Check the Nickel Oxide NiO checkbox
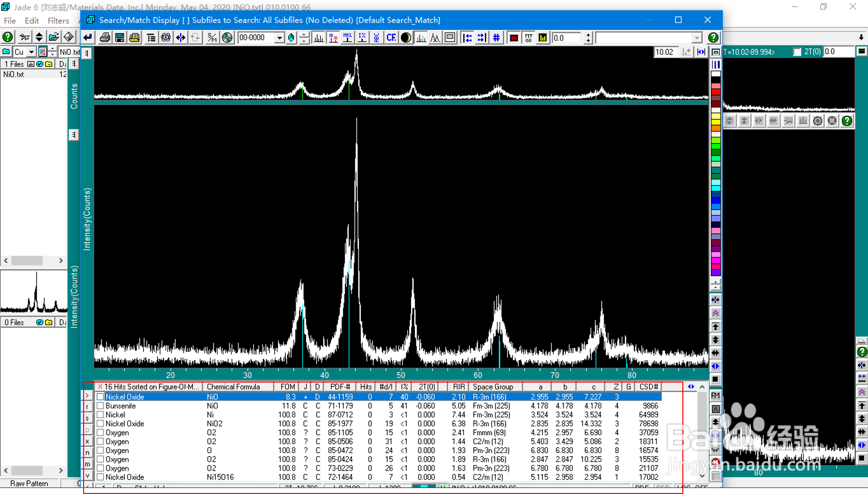The height and width of the screenshot is (494, 868). coord(101,397)
